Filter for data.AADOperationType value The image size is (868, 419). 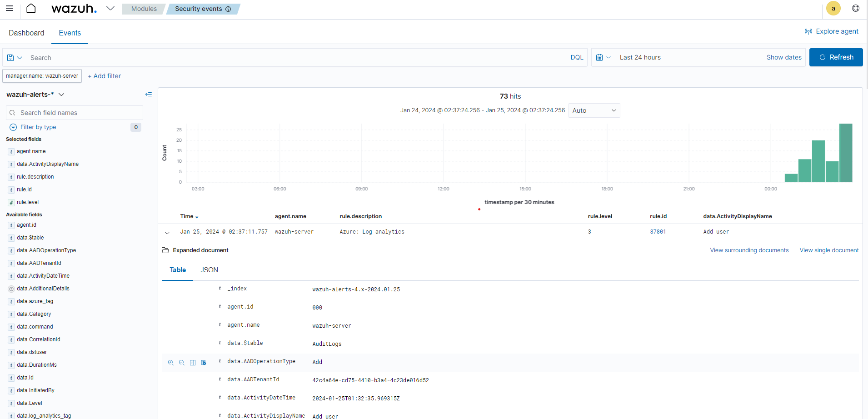(x=171, y=363)
